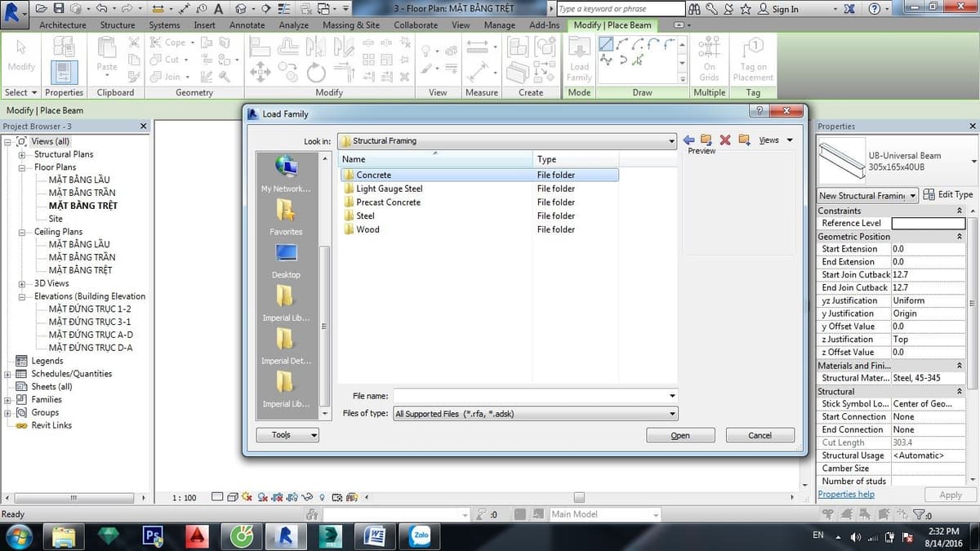Click the Windows Start button
Image resolution: width=980 pixels, height=551 pixels.
point(18,536)
